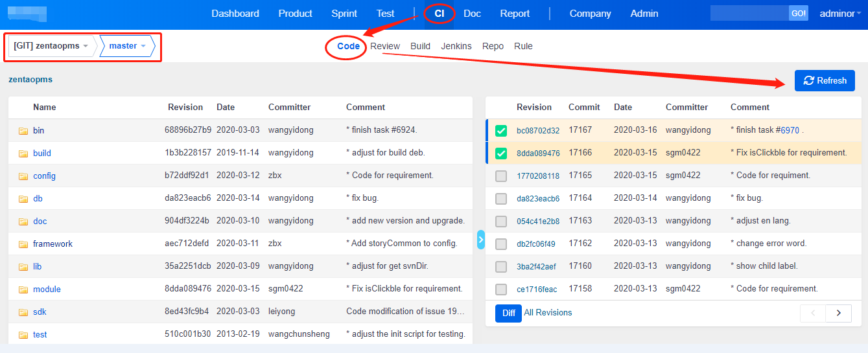868x353 pixels.
Task: Collapse panel using blue side arrow handle
Action: (x=481, y=240)
